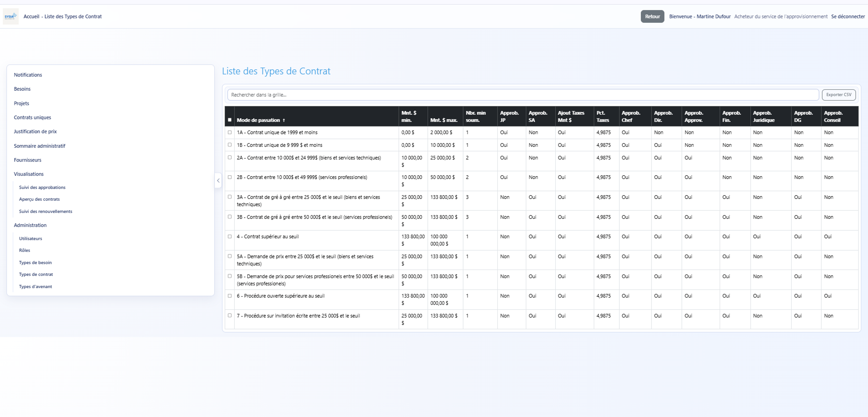Screen dimensions: 868x417
Task: Open Justification de prix
Action: (35, 131)
